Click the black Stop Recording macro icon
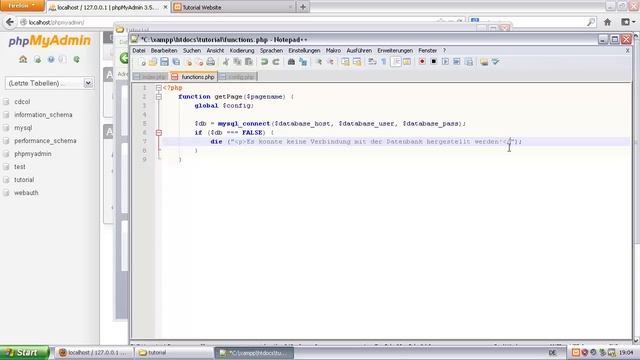This screenshot has height=360, width=640. [x=433, y=62]
